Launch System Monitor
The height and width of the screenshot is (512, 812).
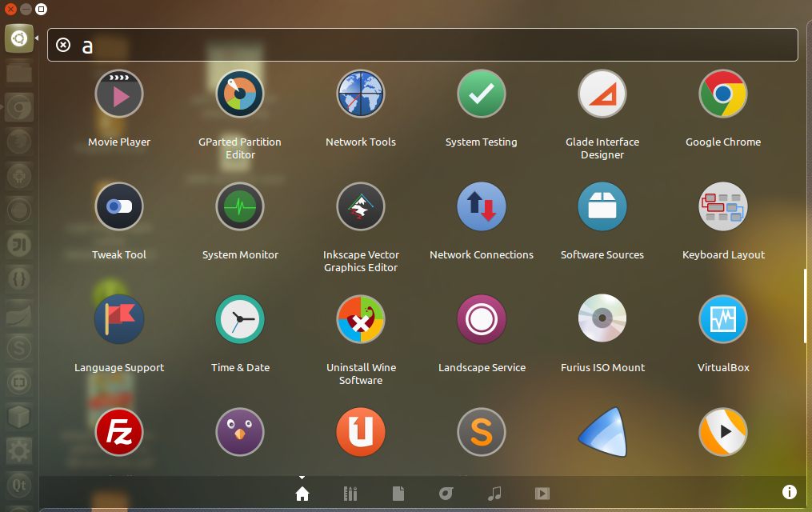coord(239,206)
